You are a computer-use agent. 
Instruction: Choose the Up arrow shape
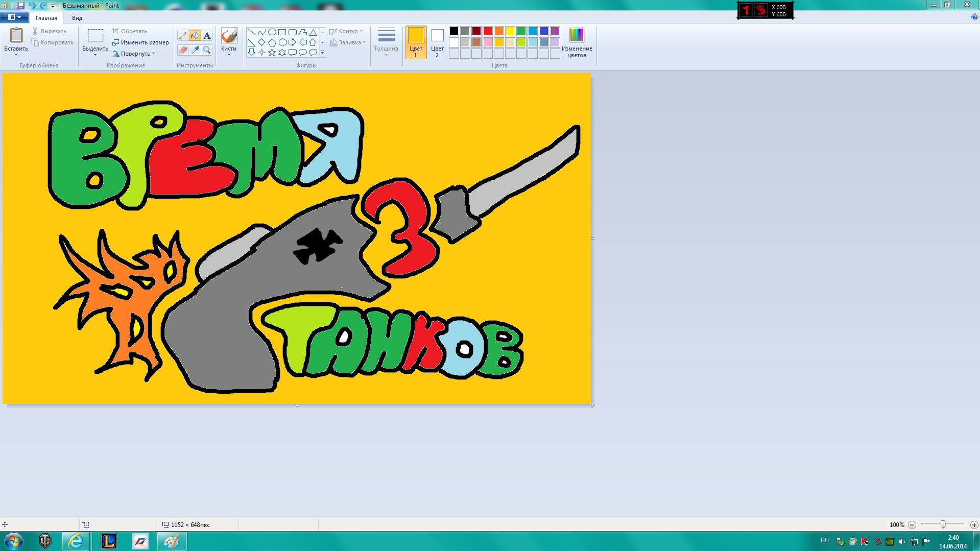tap(313, 42)
